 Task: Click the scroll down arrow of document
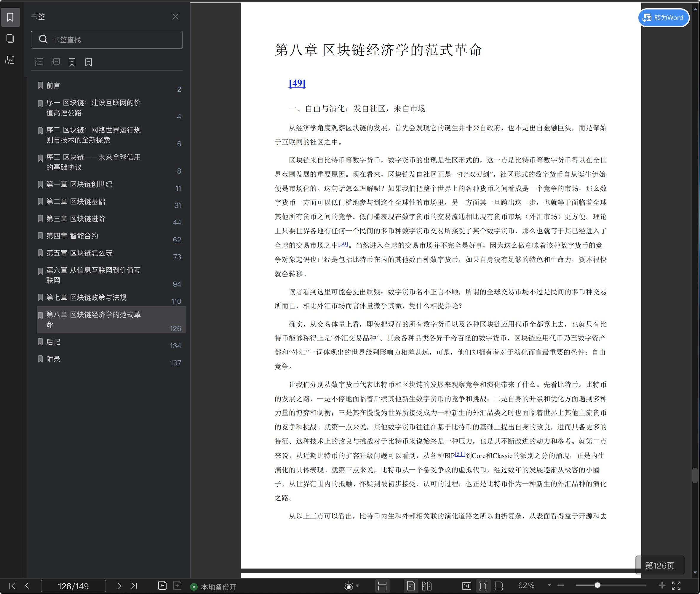click(695, 572)
